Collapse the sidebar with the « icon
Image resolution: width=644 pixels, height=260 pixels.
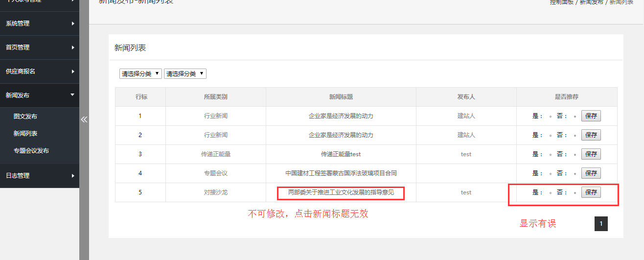point(84,119)
